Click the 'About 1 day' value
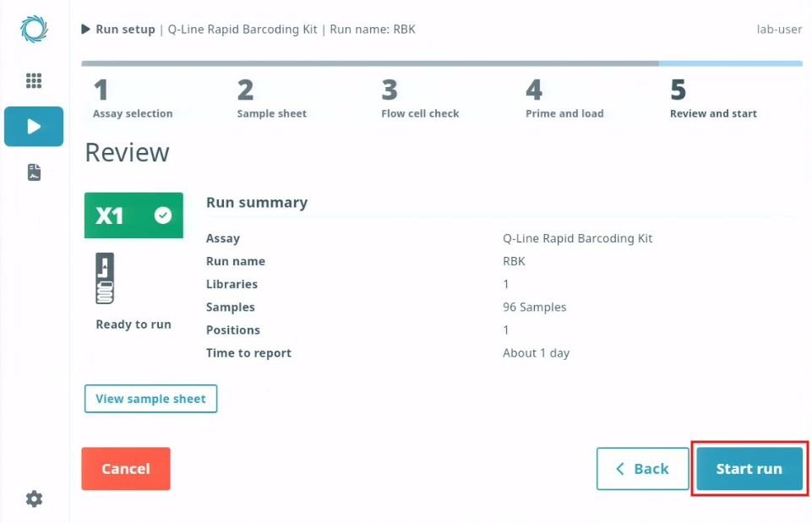The width and height of the screenshot is (812, 523). point(536,353)
